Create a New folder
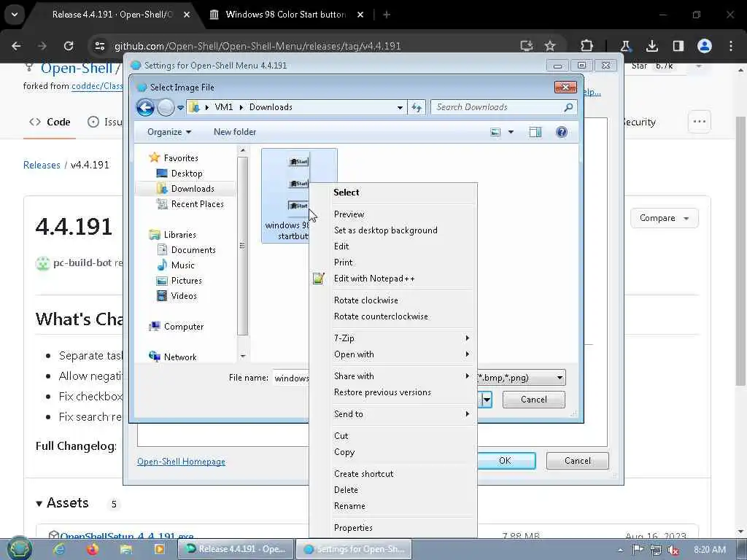The height and width of the screenshot is (560, 747). click(235, 132)
